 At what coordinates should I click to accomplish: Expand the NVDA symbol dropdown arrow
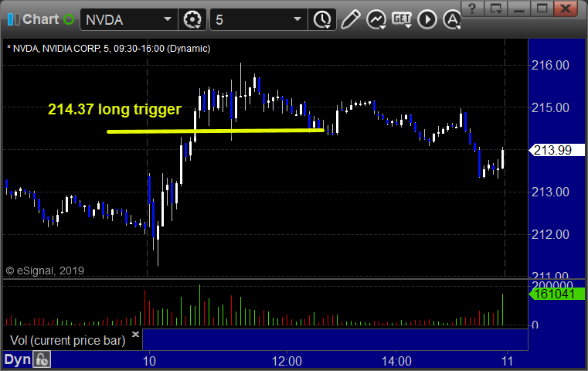167,19
